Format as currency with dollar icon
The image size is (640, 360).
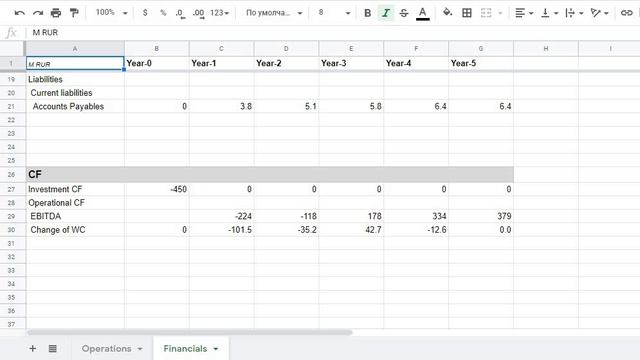coord(145,13)
